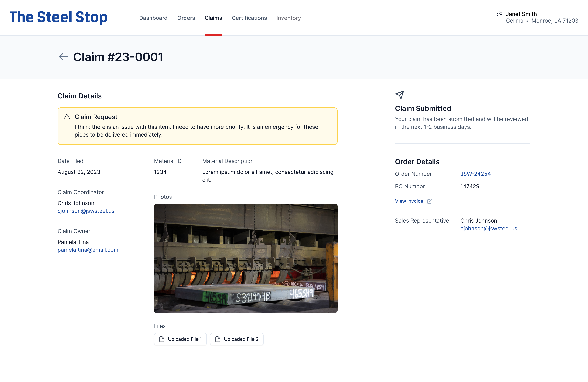This screenshot has width=588, height=382.
Task: Click pamela.tina@email.com claim owner email
Action: (88, 250)
